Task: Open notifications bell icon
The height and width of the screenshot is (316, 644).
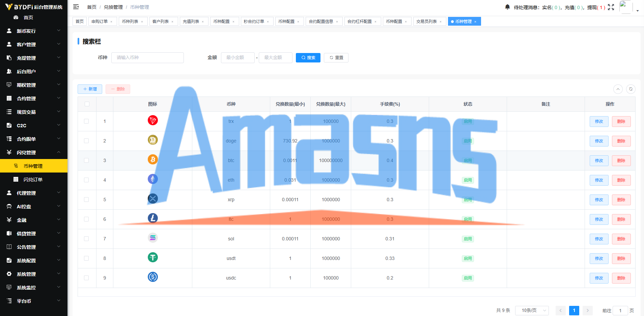Action: click(507, 7)
